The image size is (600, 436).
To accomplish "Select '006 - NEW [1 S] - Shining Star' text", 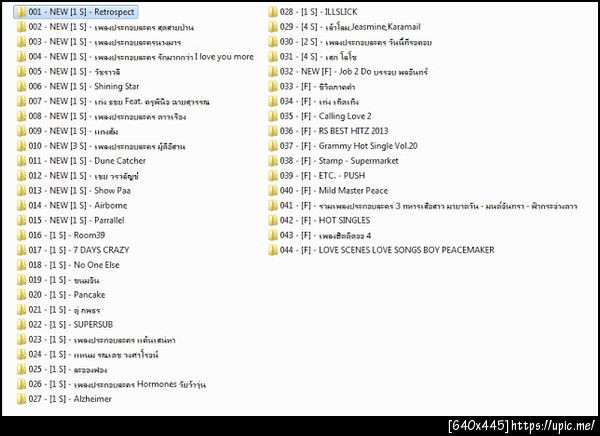I will tap(84, 87).
